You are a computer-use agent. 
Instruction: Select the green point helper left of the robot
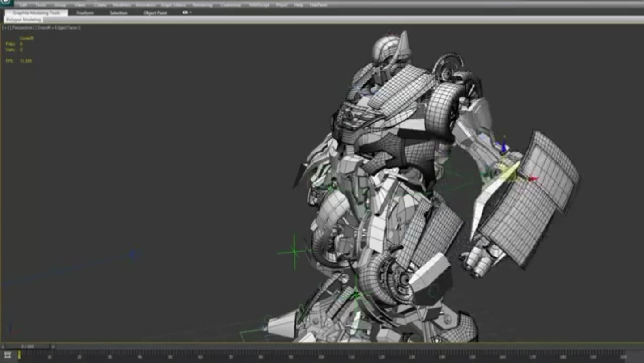tap(294, 252)
